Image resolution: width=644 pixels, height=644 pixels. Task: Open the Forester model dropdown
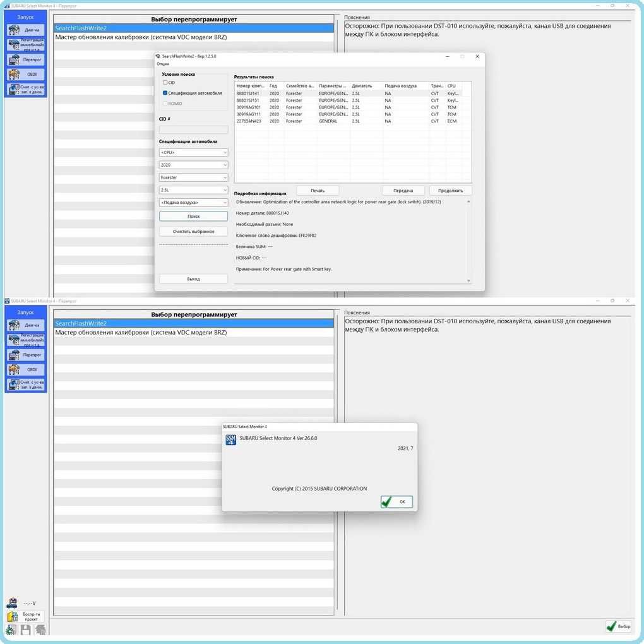[193, 177]
